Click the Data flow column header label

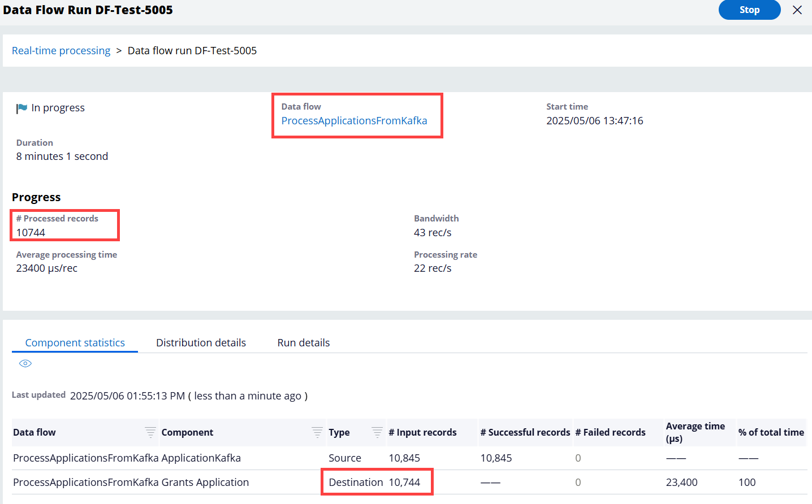34,432
